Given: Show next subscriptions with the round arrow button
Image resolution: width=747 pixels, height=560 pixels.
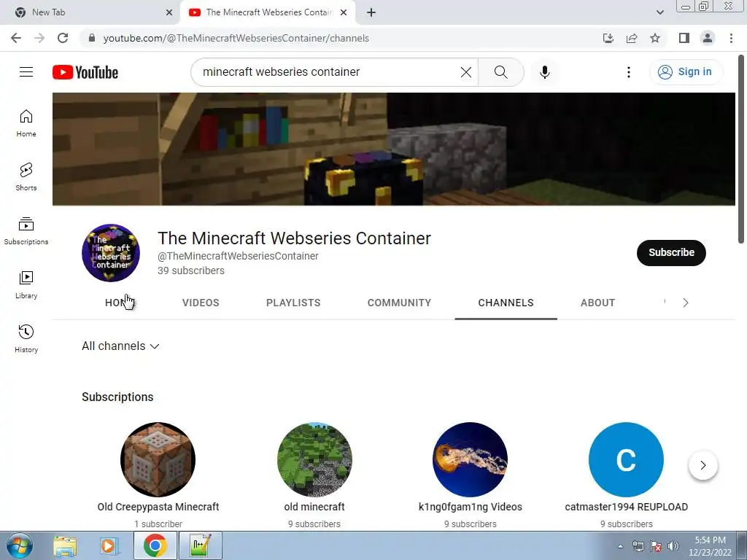Looking at the screenshot, I should point(703,465).
